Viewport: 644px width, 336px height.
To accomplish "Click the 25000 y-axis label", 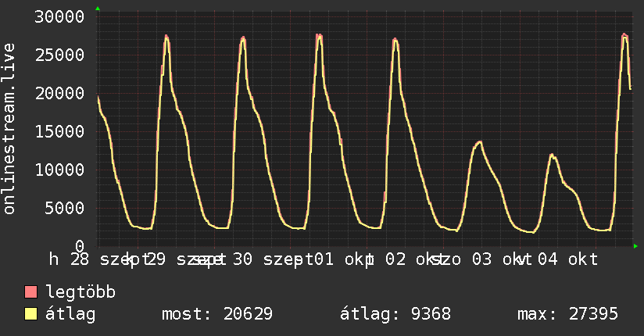I will tap(59, 55).
